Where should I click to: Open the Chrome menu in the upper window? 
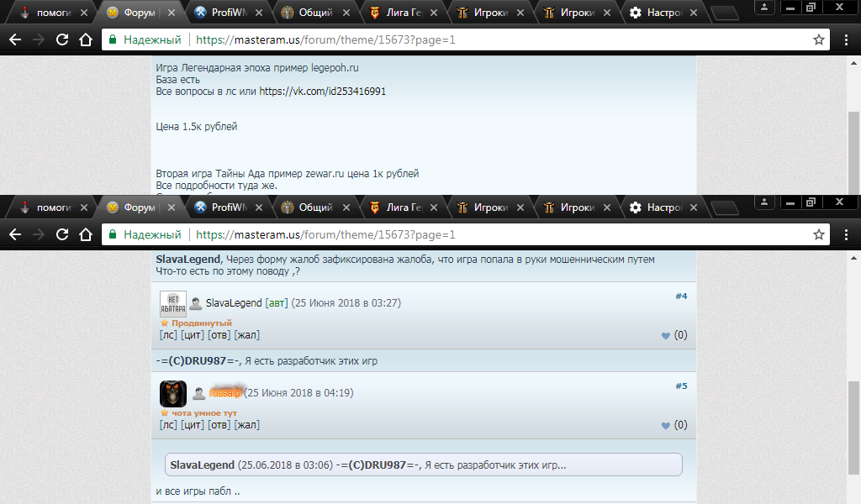coord(846,39)
